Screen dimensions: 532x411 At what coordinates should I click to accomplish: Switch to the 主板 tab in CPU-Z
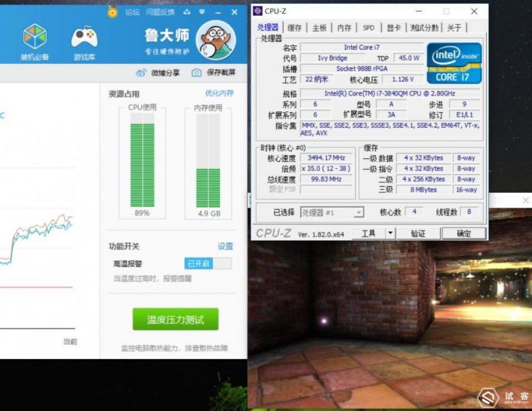coord(319,28)
